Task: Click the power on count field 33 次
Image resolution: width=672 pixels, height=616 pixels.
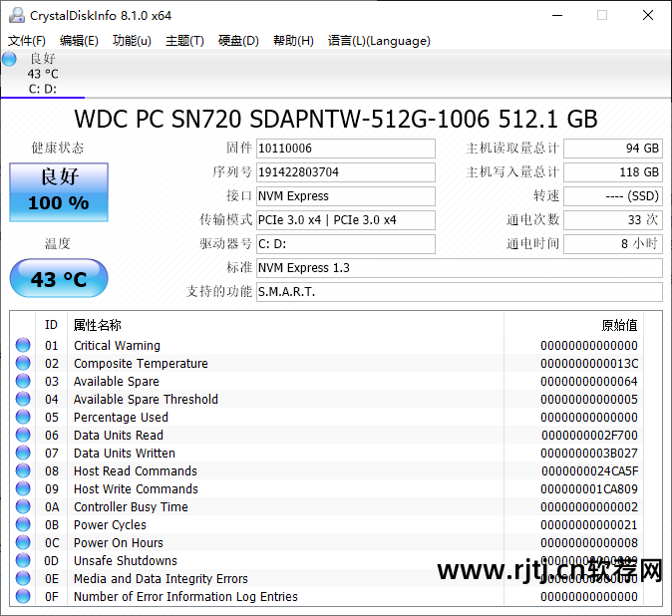Action: 613,220
